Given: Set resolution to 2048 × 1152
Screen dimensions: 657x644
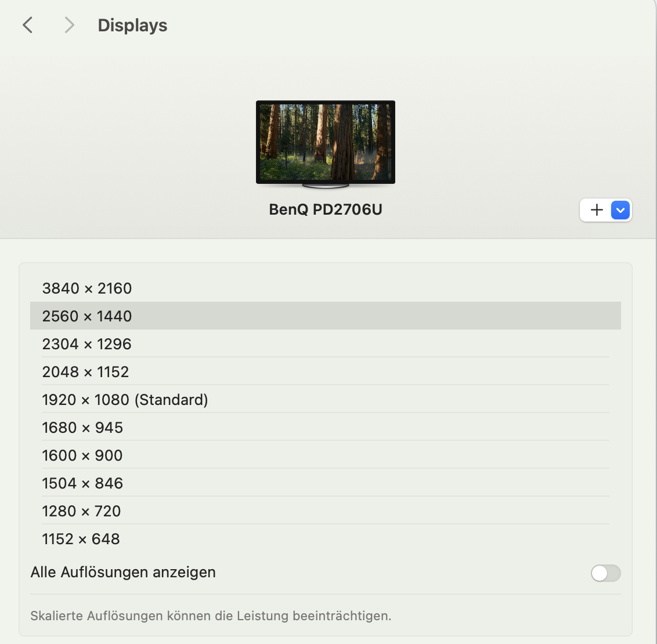Looking at the screenshot, I should point(86,372).
